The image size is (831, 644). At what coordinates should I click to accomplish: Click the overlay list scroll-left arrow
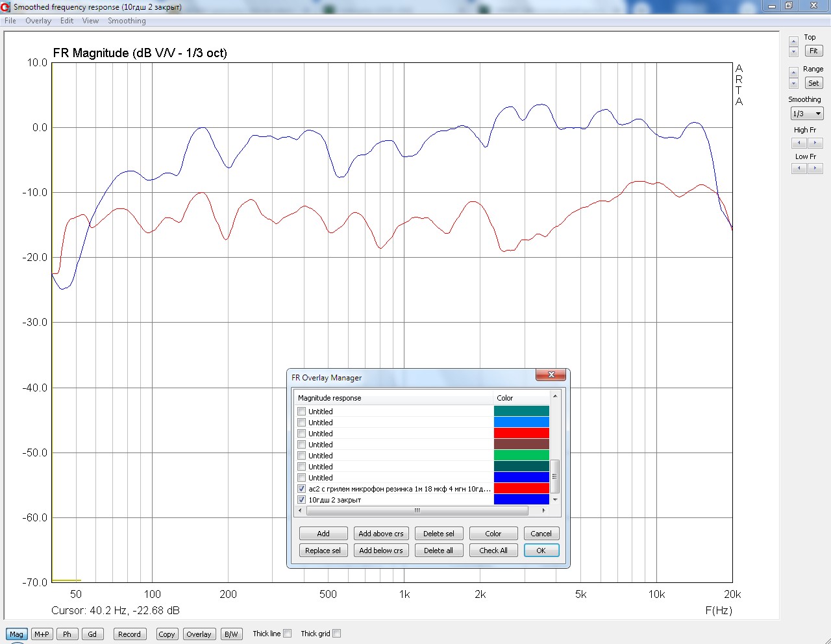pos(300,510)
